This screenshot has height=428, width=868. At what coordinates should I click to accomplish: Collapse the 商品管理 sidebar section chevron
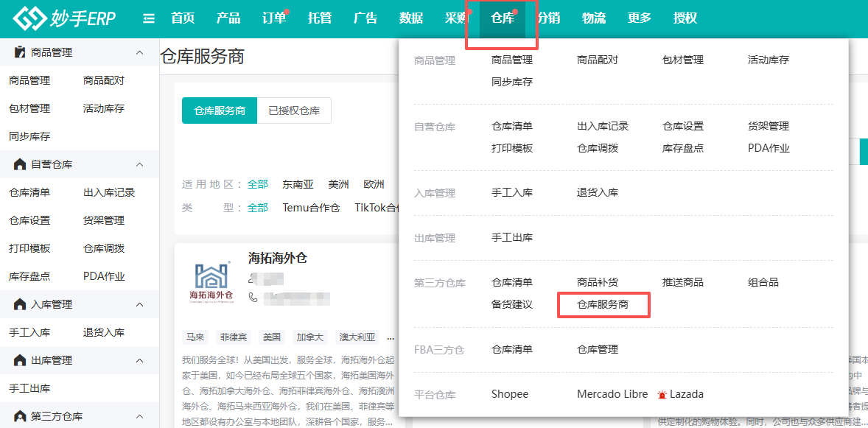[139, 52]
